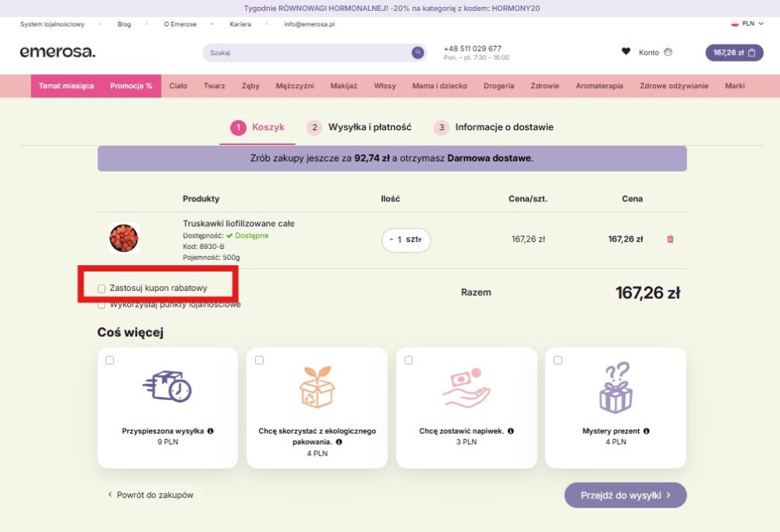
Task: Enable the Zastosuj kupon rabatowy checkbox
Action: 101,289
